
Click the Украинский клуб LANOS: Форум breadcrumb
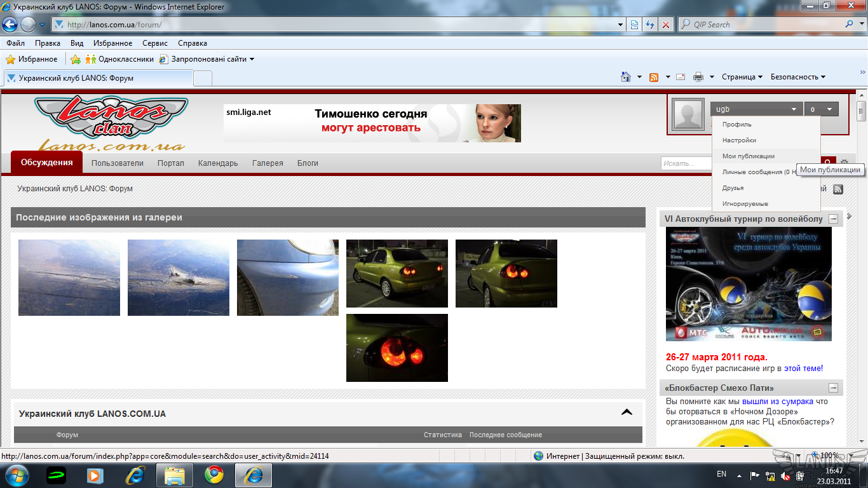(75, 189)
